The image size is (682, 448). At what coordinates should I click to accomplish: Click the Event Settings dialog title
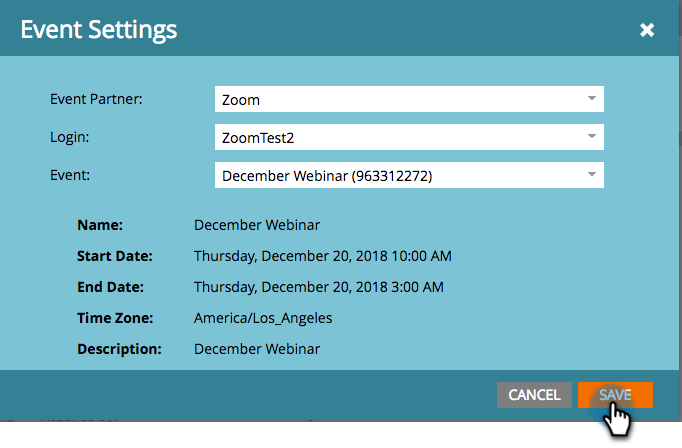[99, 30]
